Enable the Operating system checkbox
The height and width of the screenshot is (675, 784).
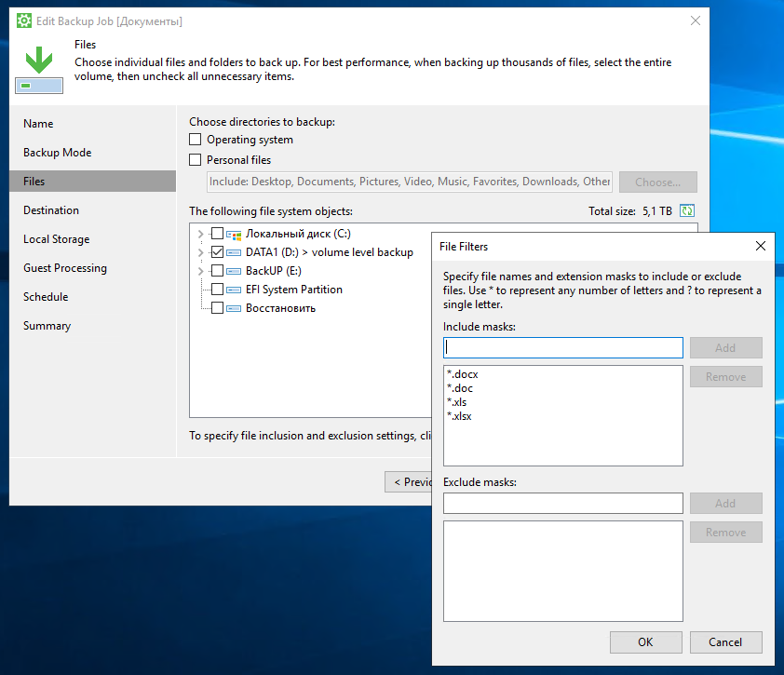pyautogui.click(x=195, y=139)
